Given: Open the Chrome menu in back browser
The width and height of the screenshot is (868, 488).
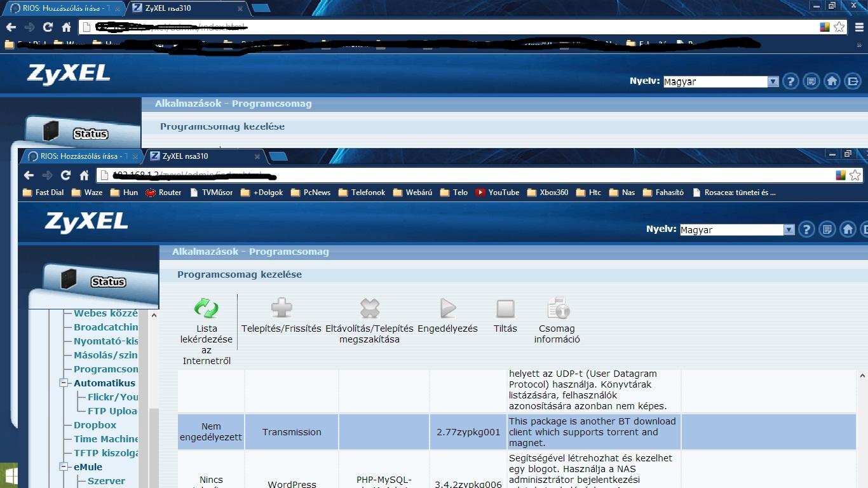Looking at the screenshot, I should [859, 27].
